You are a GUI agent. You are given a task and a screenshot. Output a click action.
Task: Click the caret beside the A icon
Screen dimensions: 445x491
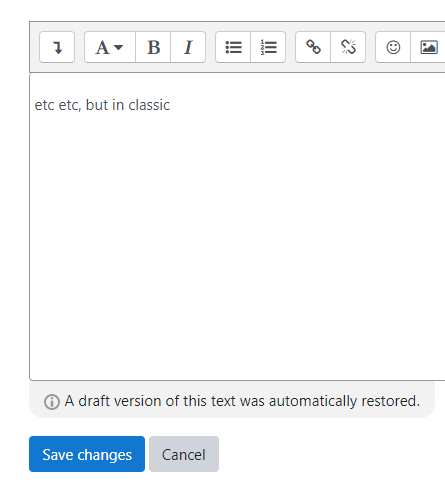click(x=118, y=47)
